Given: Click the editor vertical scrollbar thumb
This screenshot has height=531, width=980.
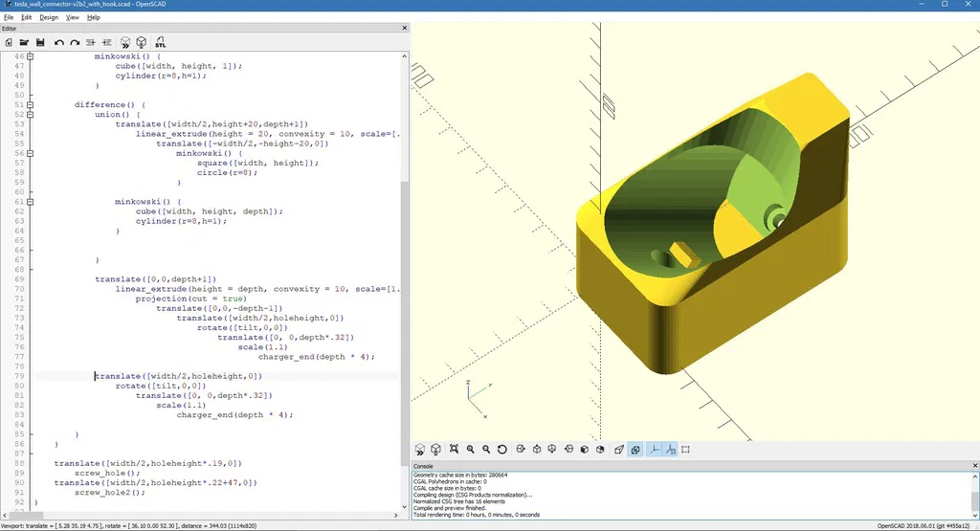Looking at the screenshot, I should (x=404, y=323).
